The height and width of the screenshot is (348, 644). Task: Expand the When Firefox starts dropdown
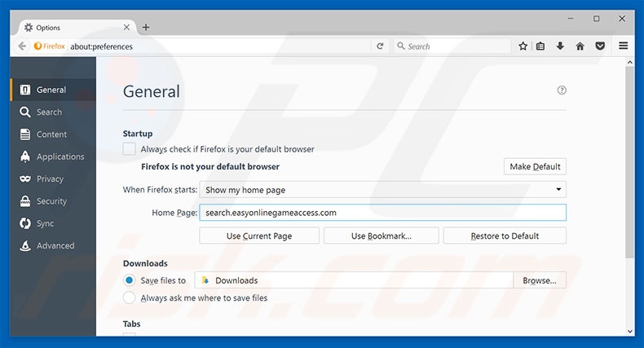pyautogui.click(x=383, y=190)
